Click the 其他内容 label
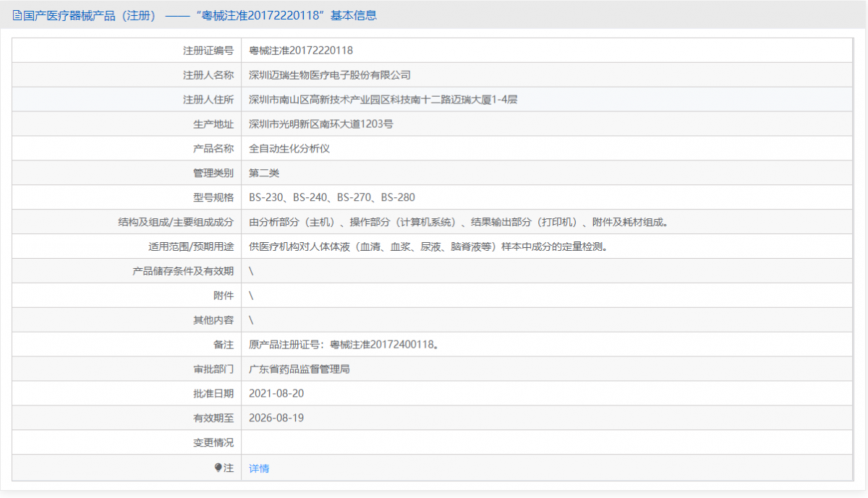 [213, 320]
